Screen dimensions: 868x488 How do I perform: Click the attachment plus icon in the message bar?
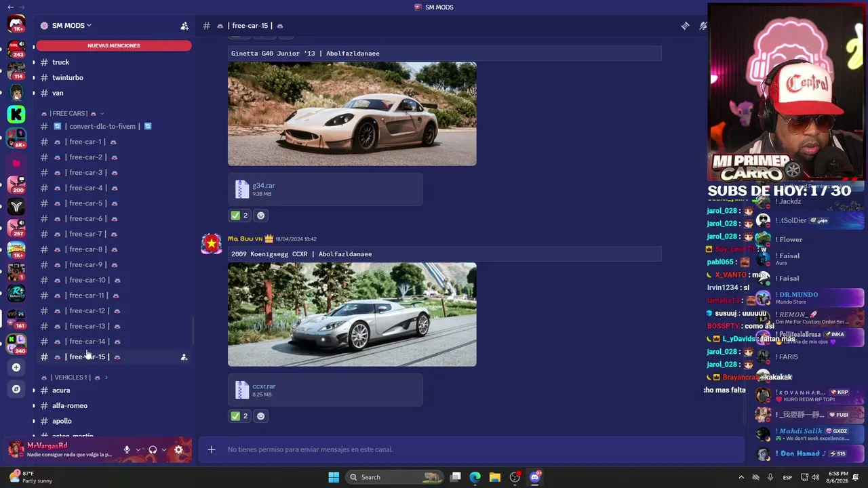coord(212,449)
